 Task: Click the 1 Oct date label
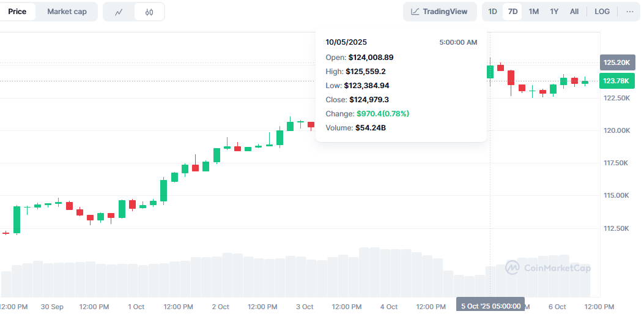(136, 307)
